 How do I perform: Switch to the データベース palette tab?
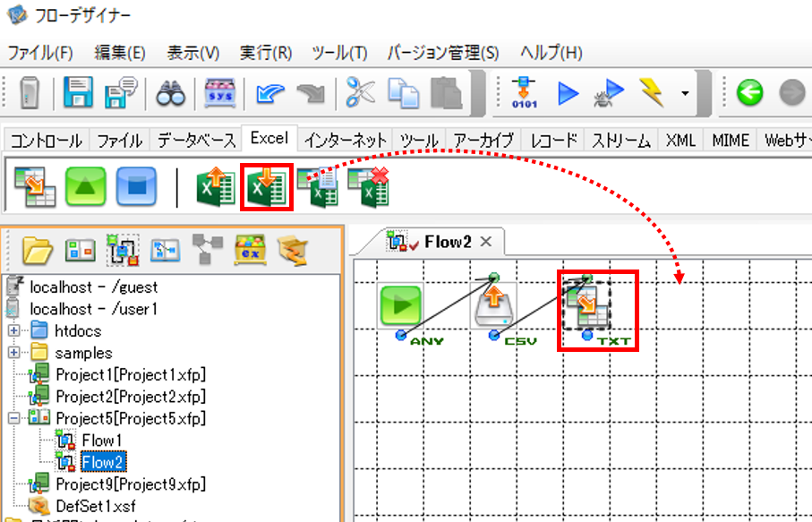pyautogui.click(x=196, y=141)
